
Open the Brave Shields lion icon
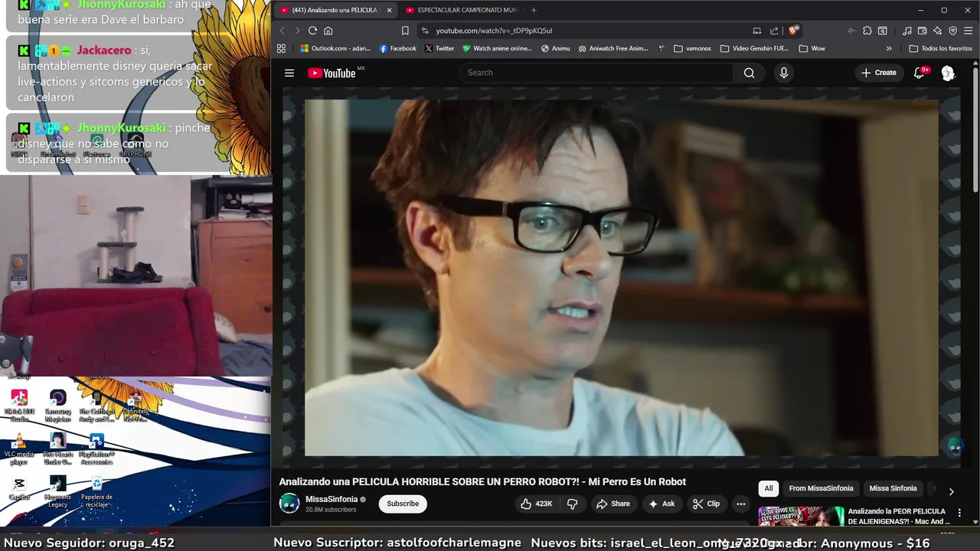pyautogui.click(x=794, y=31)
